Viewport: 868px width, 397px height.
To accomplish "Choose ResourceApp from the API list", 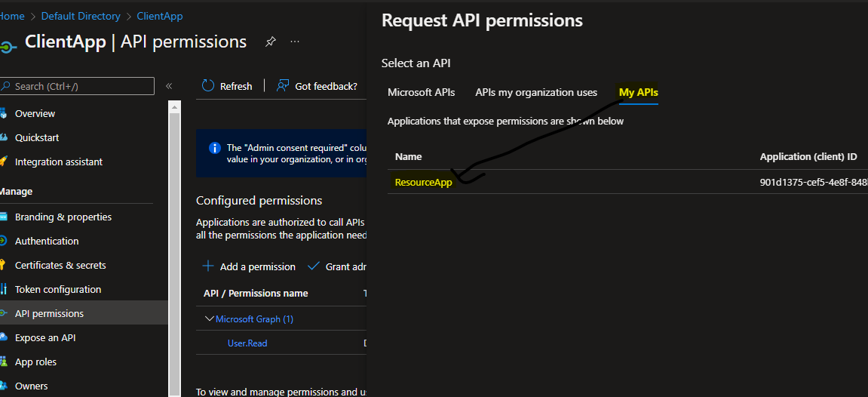I will [x=424, y=182].
